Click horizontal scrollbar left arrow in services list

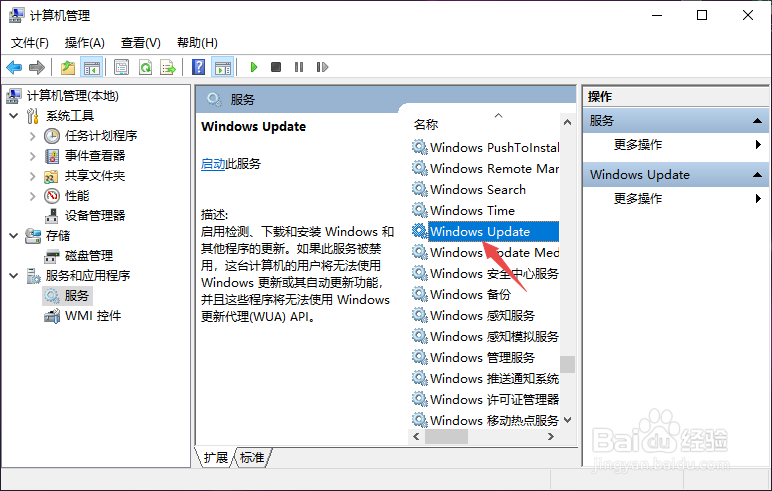coord(417,436)
